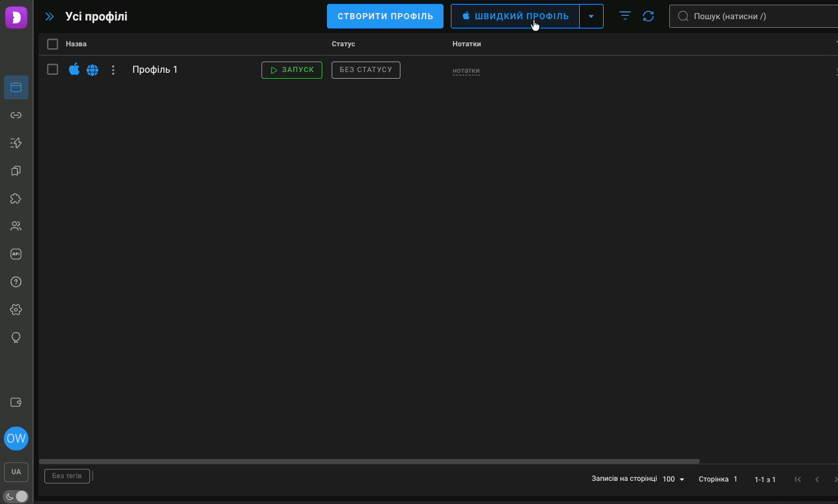Open the filter icon in toolbar
Screen dimensions: 838x504
pos(625,16)
